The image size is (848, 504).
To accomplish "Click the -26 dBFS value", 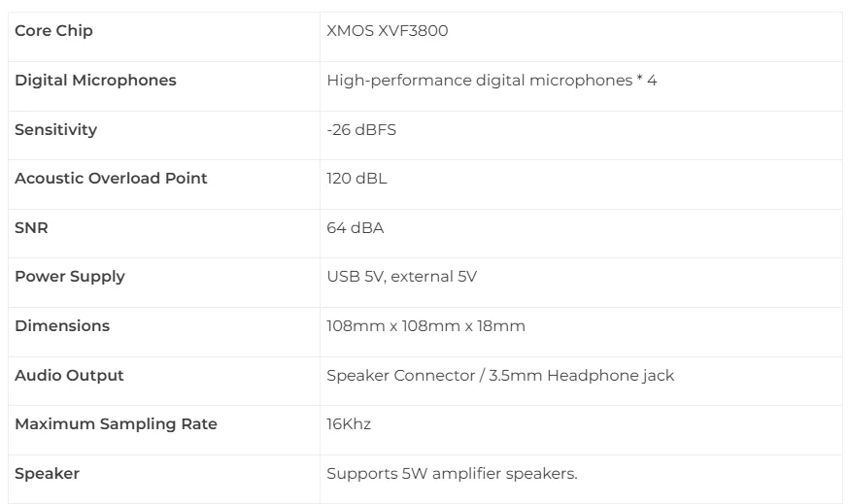I will (361, 130).
